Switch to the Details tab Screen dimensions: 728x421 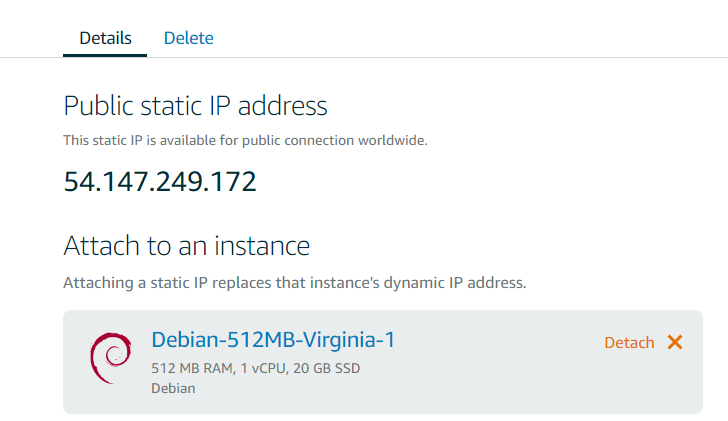point(105,38)
